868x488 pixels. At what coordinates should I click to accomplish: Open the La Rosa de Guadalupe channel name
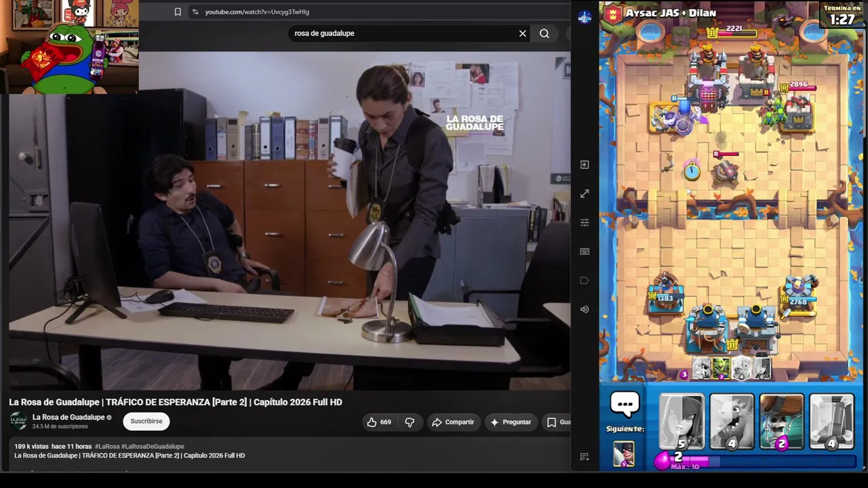68,418
